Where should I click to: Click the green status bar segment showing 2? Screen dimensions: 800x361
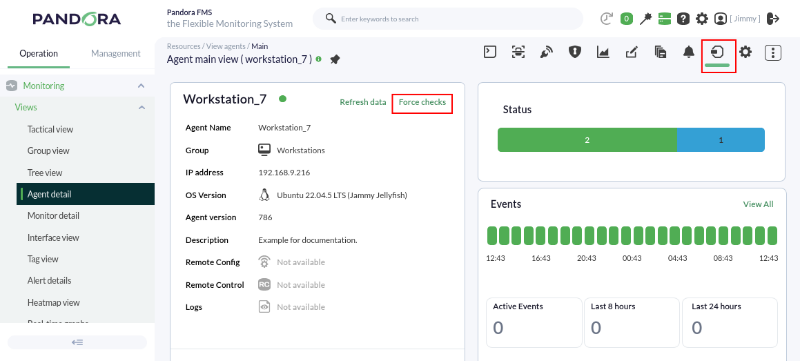tap(587, 140)
